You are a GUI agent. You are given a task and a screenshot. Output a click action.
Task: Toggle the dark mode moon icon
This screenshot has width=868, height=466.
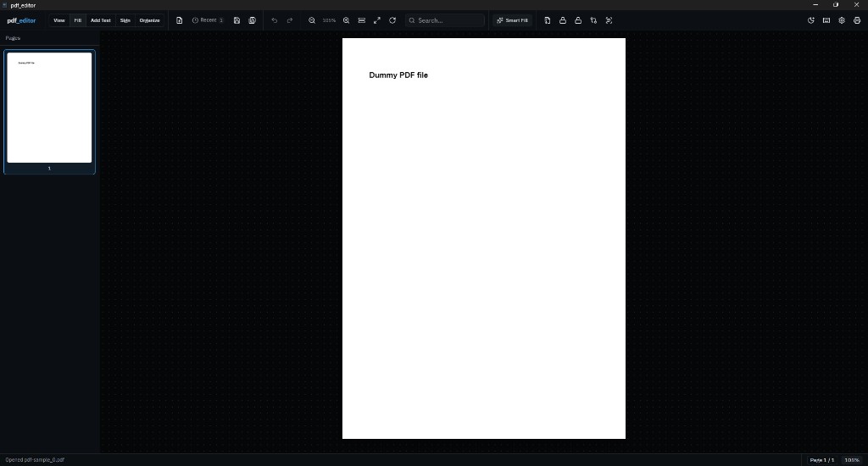click(811, 20)
